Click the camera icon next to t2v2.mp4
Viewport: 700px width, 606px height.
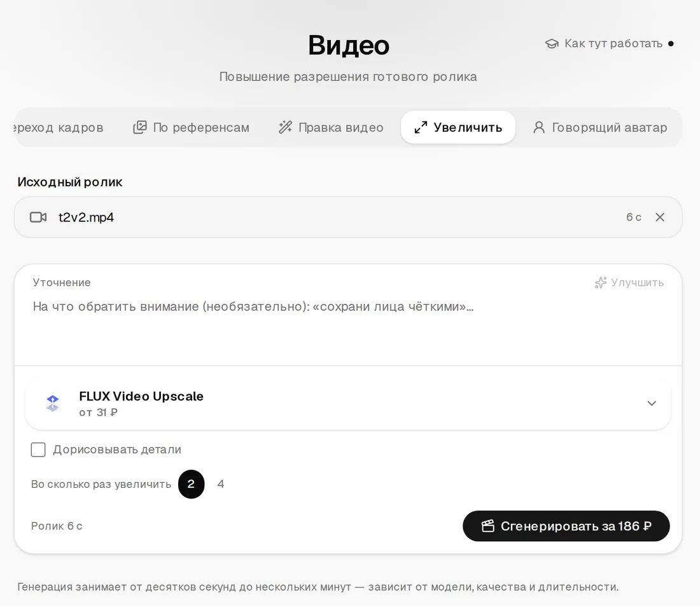[38, 217]
